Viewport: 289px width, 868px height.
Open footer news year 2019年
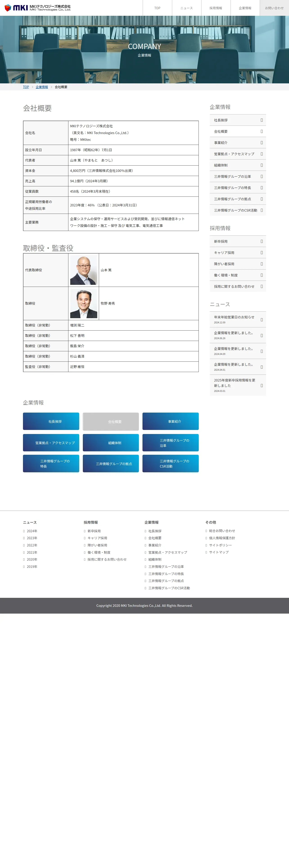tap(32, 567)
